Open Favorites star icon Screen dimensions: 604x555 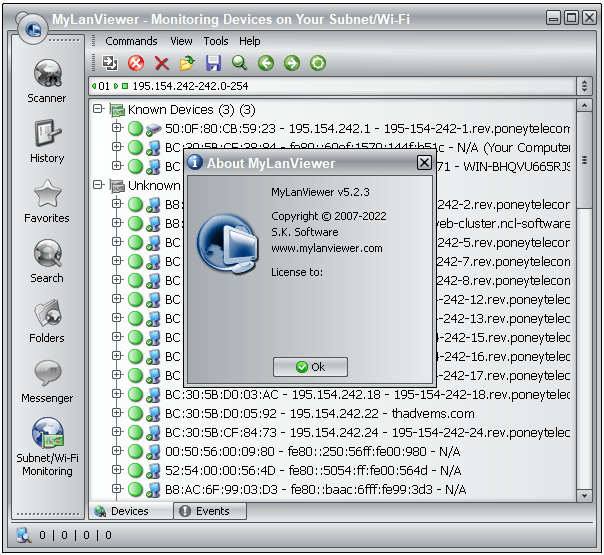tap(47, 193)
